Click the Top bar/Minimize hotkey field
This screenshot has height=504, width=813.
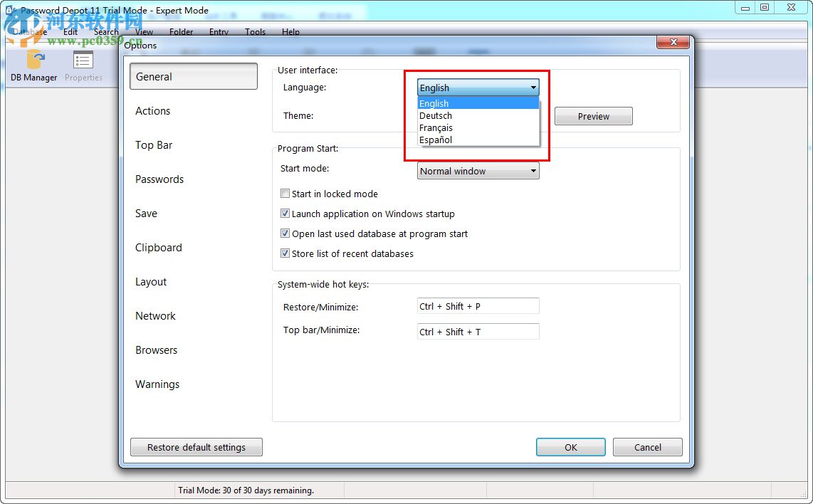coord(478,331)
